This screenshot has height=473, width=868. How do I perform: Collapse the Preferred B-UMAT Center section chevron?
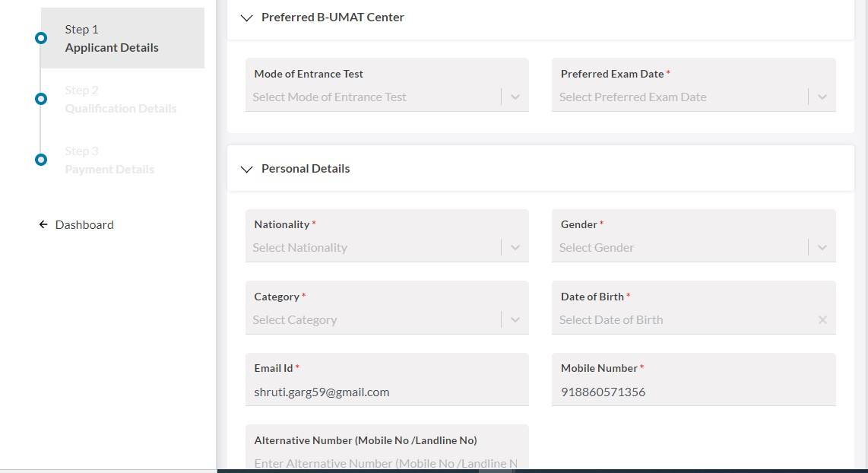pyautogui.click(x=246, y=17)
